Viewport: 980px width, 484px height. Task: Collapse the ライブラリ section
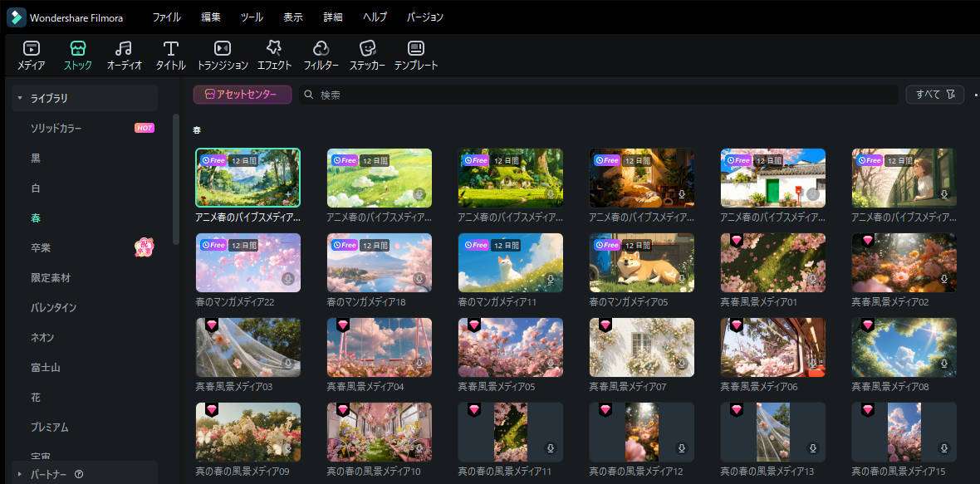click(20, 98)
